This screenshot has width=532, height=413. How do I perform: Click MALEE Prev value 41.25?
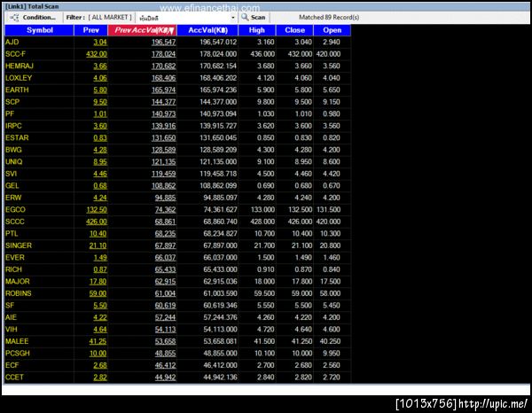click(98, 341)
